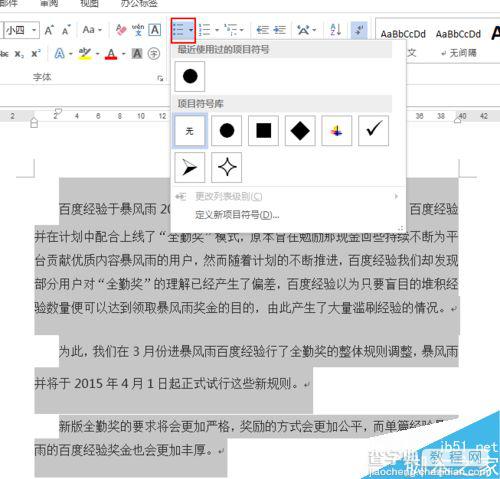The image size is (500, 479).
Task: Open the multilevel list dropdown arrow
Action: tap(242, 30)
